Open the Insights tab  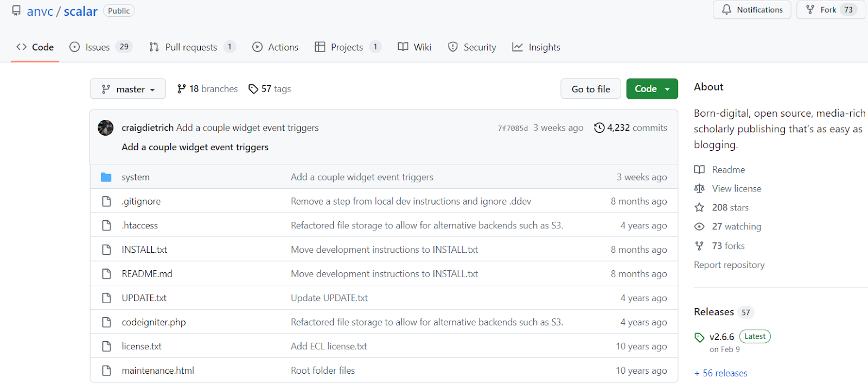point(537,47)
